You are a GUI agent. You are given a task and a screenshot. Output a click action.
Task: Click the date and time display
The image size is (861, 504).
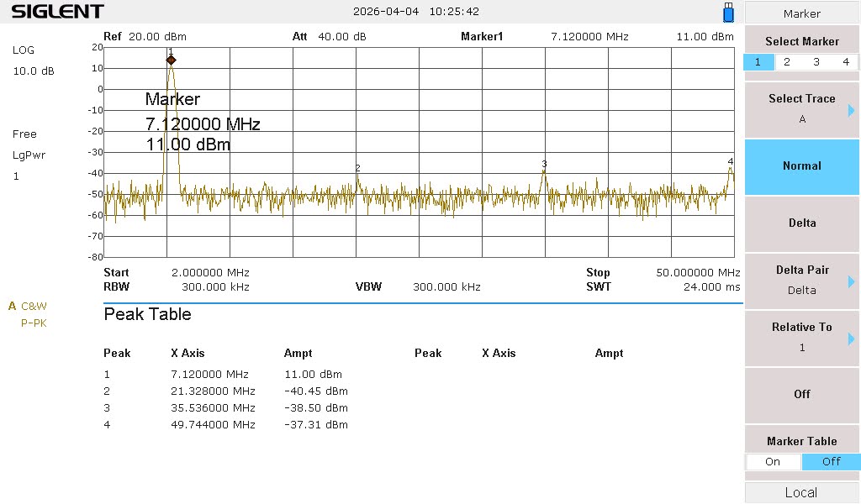(x=415, y=12)
